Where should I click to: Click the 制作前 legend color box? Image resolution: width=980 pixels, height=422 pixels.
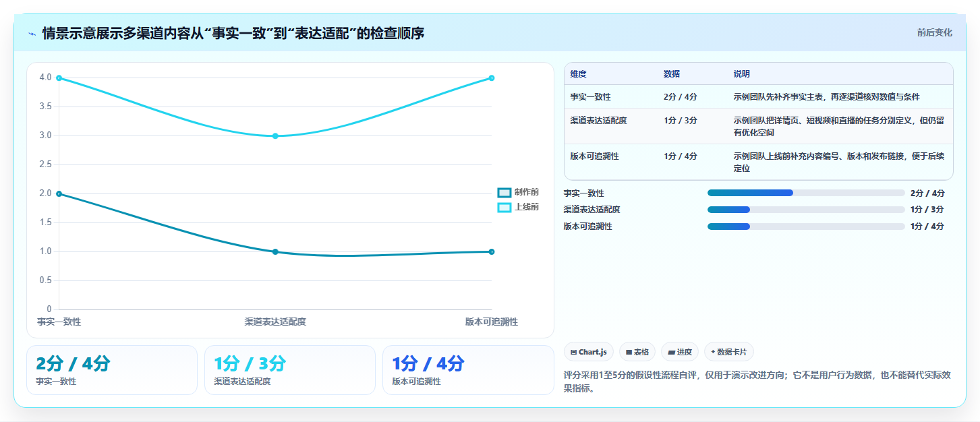[505, 192]
